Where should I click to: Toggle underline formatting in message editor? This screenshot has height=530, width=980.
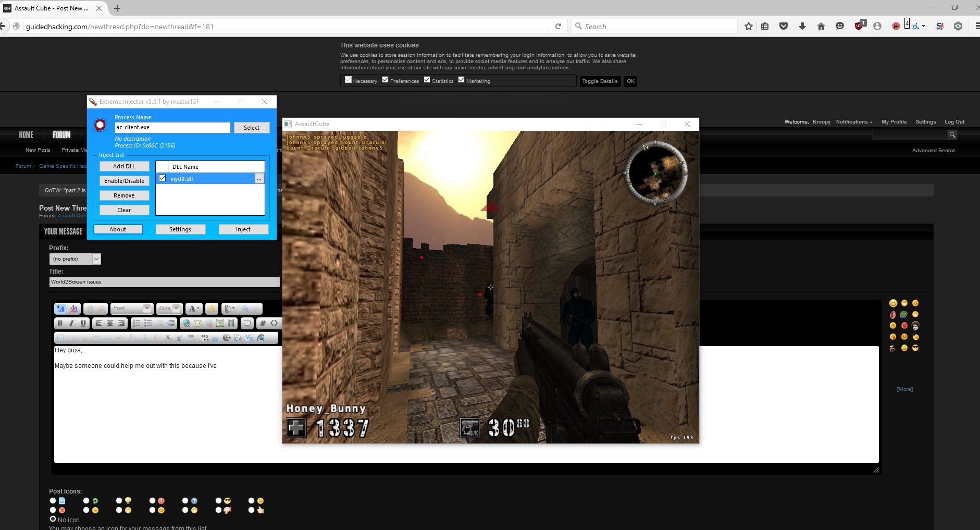83,323
